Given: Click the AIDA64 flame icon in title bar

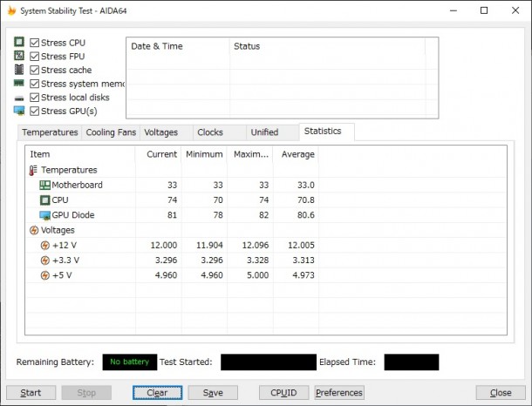Looking at the screenshot, I should pos(12,10).
